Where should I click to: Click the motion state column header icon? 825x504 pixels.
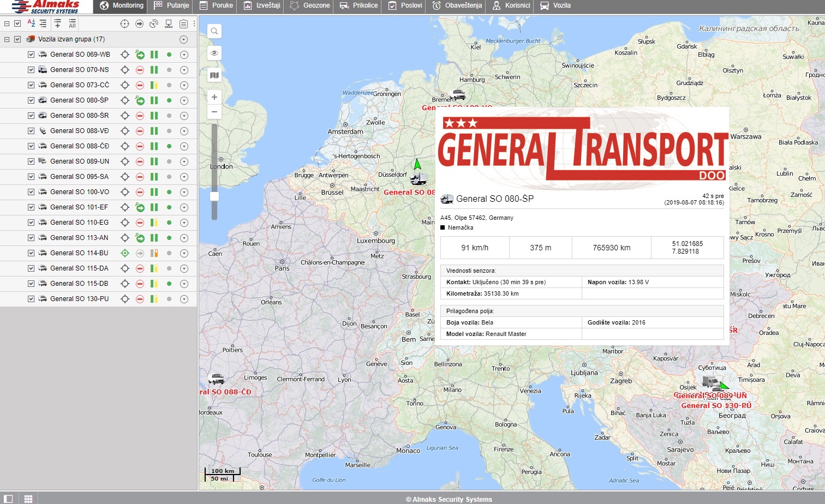tap(140, 23)
